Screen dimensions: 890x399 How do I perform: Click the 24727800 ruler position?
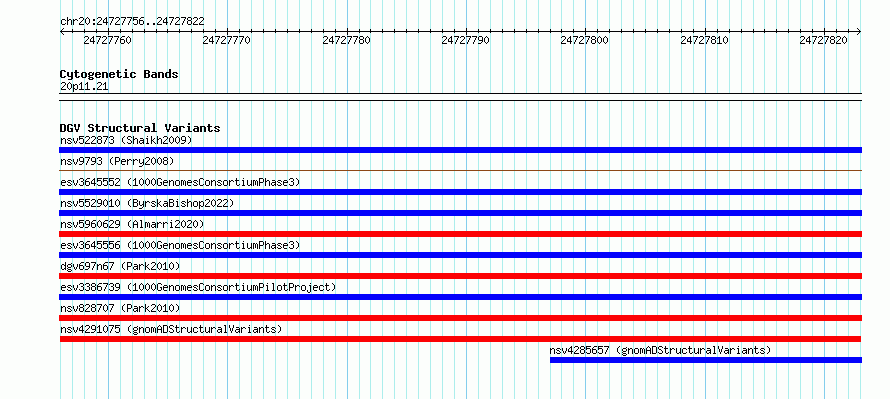[x=585, y=40]
